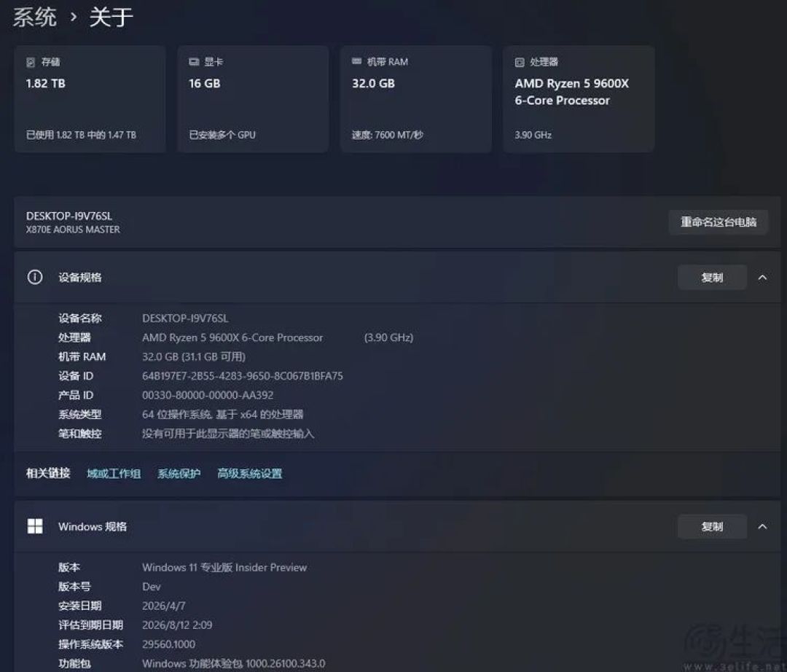Collapse the 设备规格 section with its chevron
This screenshot has height=672, width=787.
click(x=762, y=278)
